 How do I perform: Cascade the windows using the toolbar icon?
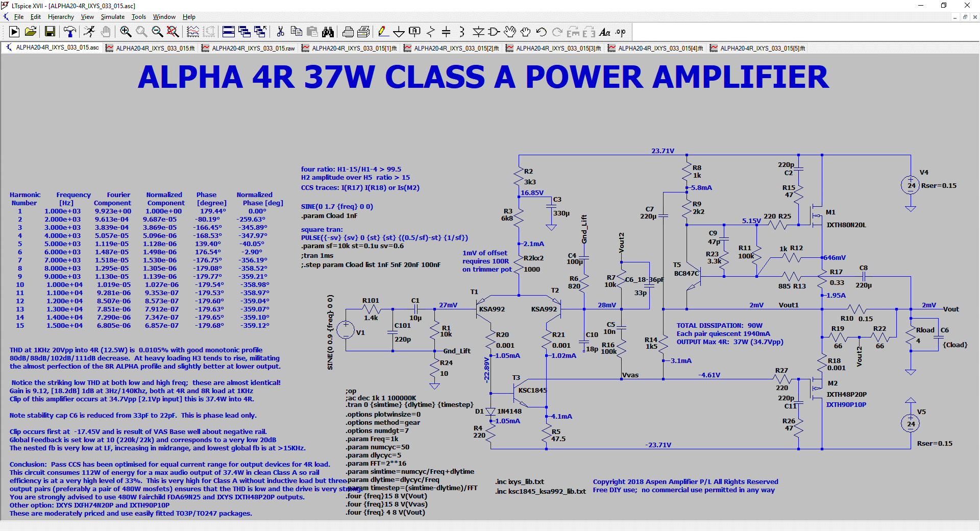(x=244, y=32)
